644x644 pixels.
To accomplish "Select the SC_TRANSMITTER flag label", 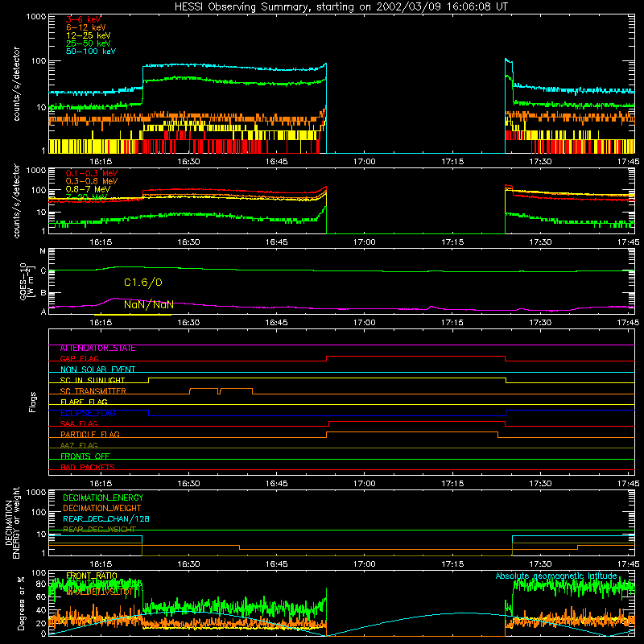I will (93, 391).
